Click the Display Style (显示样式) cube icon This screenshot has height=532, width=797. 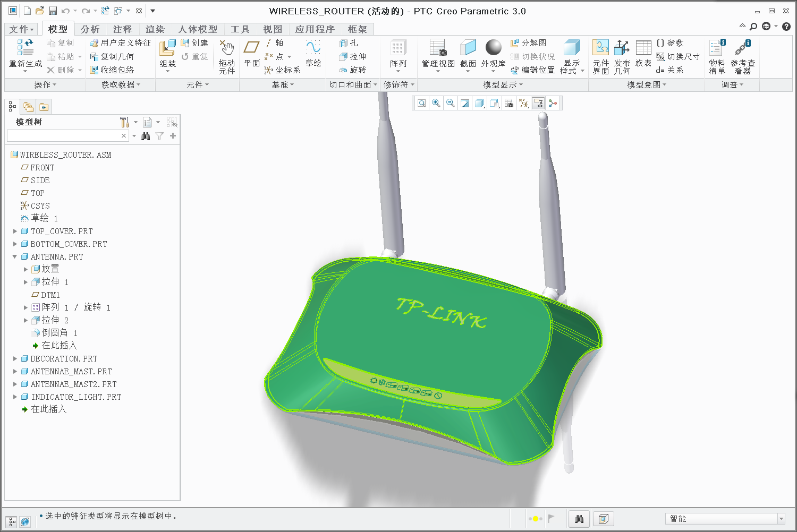click(572, 56)
